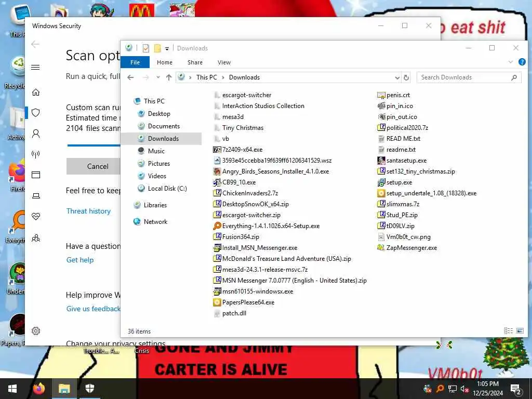Click the Search Downloads field
532x399 pixels.
469,77
